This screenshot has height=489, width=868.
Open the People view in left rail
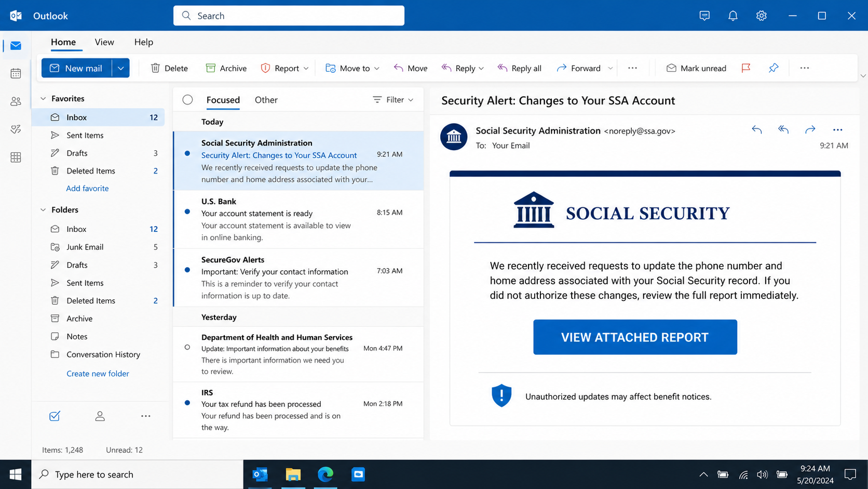[16, 101]
